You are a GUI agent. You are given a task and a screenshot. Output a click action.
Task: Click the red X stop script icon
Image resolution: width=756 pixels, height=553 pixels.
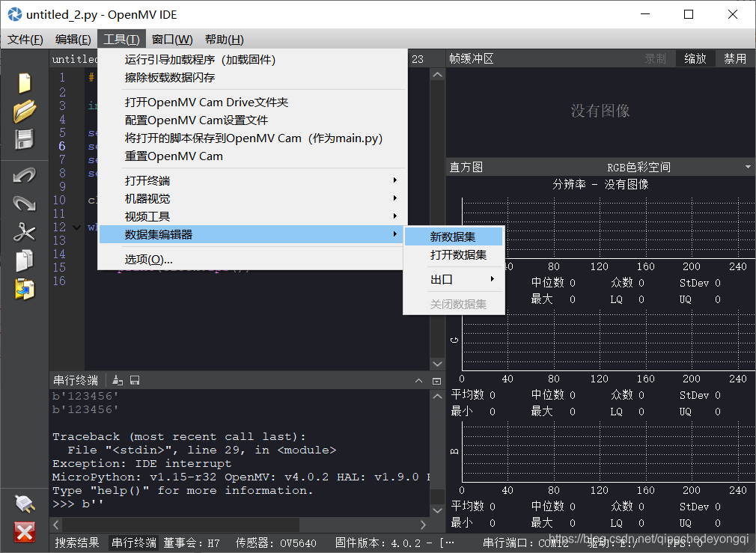pos(24,532)
